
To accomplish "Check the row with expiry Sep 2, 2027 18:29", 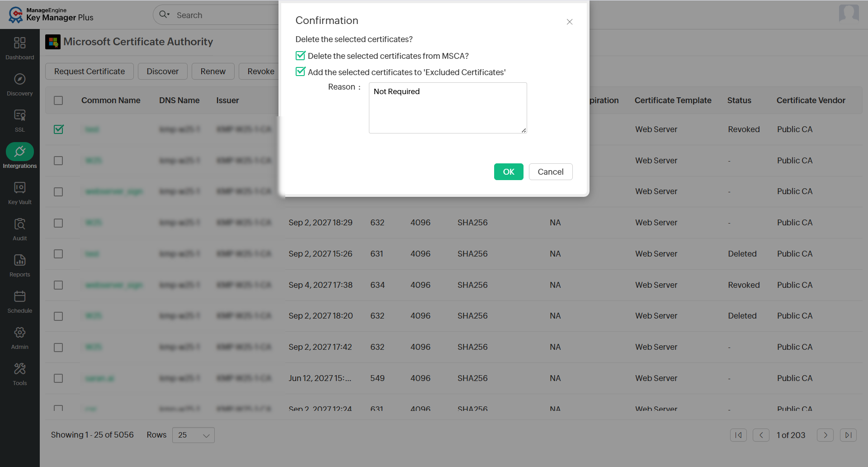I will pyautogui.click(x=58, y=223).
